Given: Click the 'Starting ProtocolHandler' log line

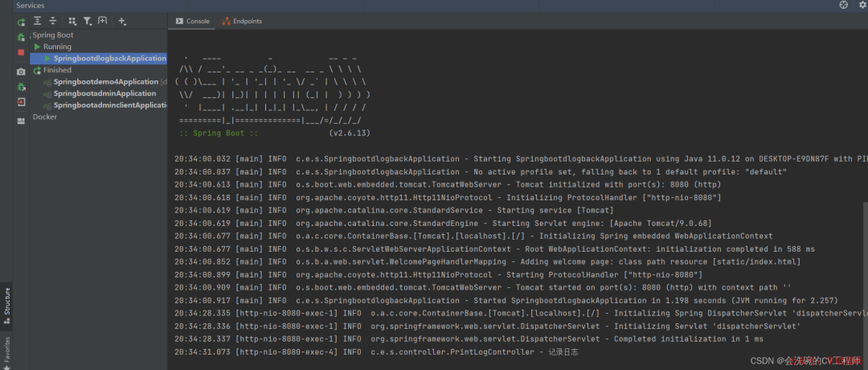Looking at the screenshot, I should [439, 275].
